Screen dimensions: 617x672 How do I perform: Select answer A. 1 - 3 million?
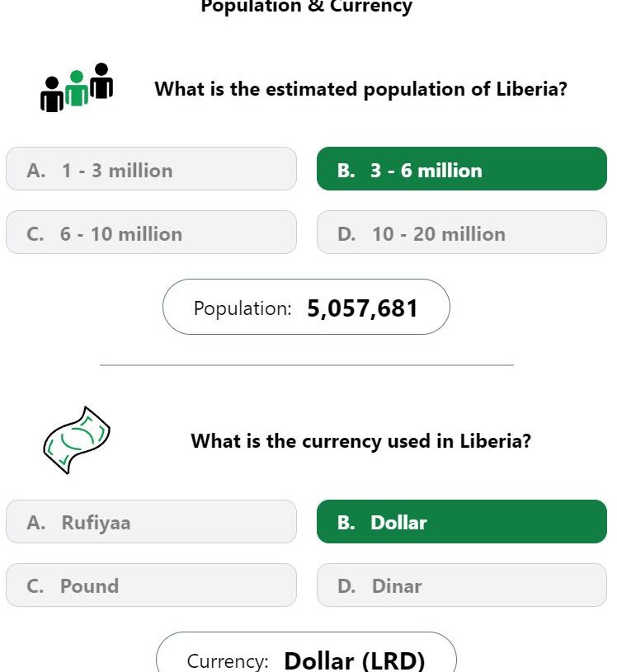click(151, 169)
